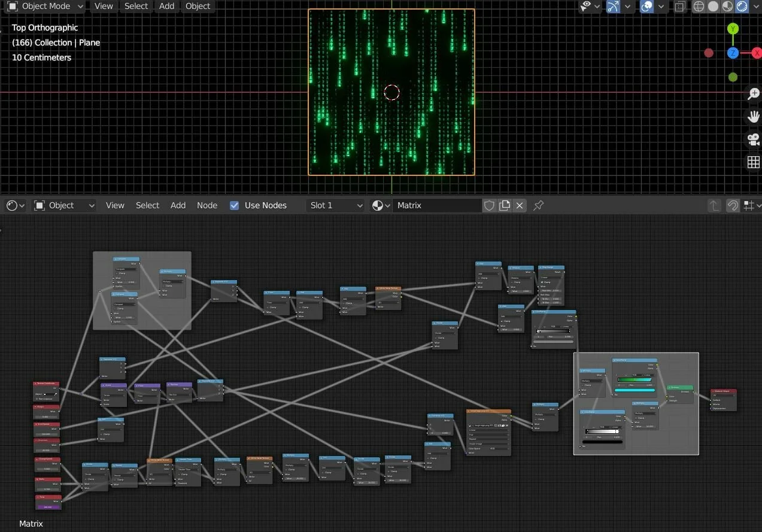Image resolution: width=762 pixels, height=532 pixels.
Task: Uncheck the Use Nodes checkbox
Action: tap(235, 205)
